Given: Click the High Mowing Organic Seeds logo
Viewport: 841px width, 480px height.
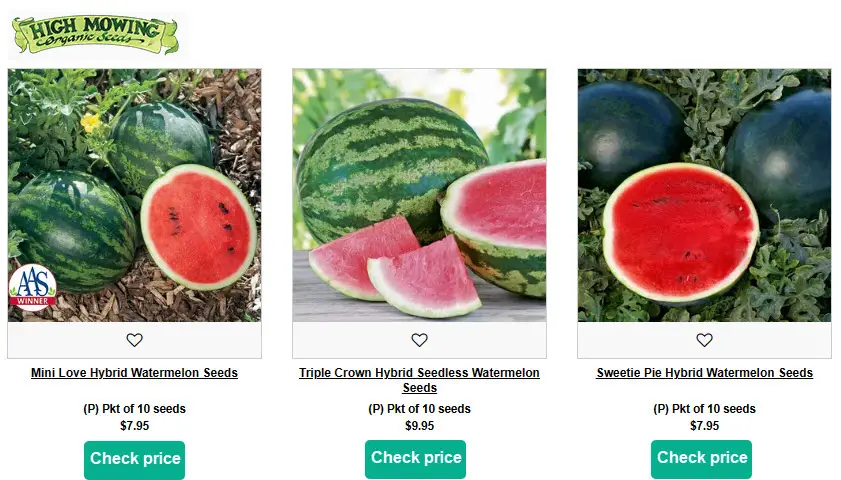Looking at the screenshot, I should (x=95, y=35).
